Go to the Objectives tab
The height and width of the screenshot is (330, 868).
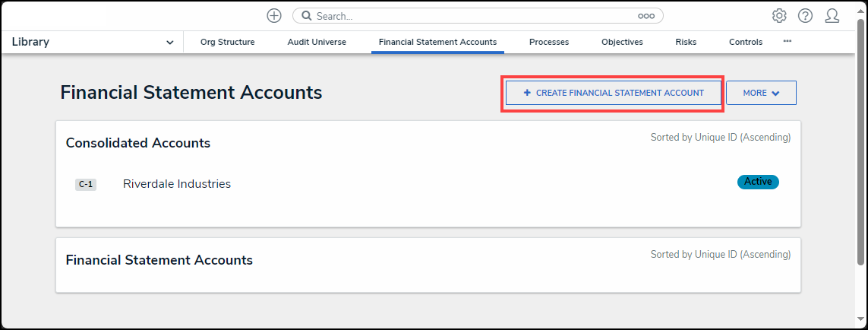point(622,42)
